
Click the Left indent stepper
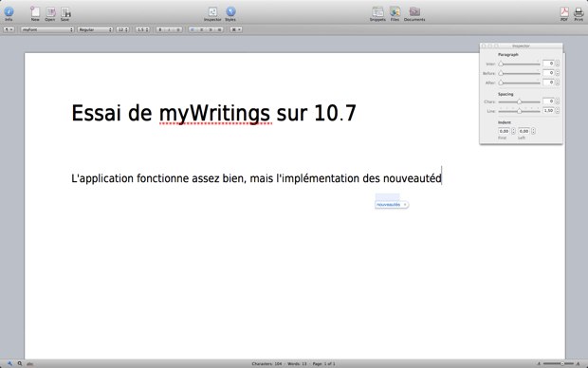pos(533,131)
